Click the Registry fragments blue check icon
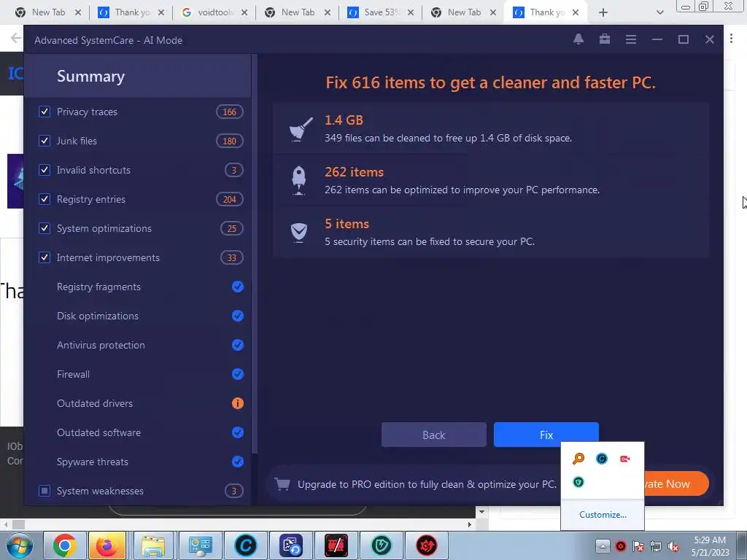Screen dimensions: 747x560 [x=237, y=287]
